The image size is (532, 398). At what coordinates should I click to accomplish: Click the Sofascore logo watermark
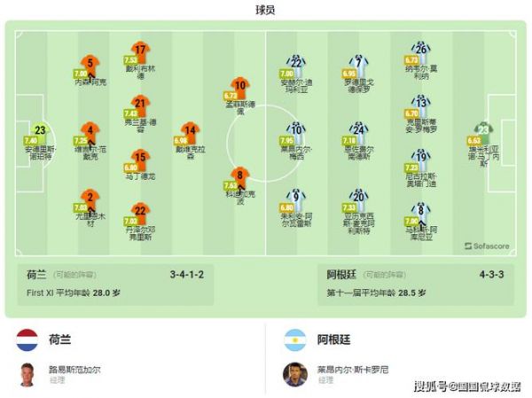(x=487, y=246)
